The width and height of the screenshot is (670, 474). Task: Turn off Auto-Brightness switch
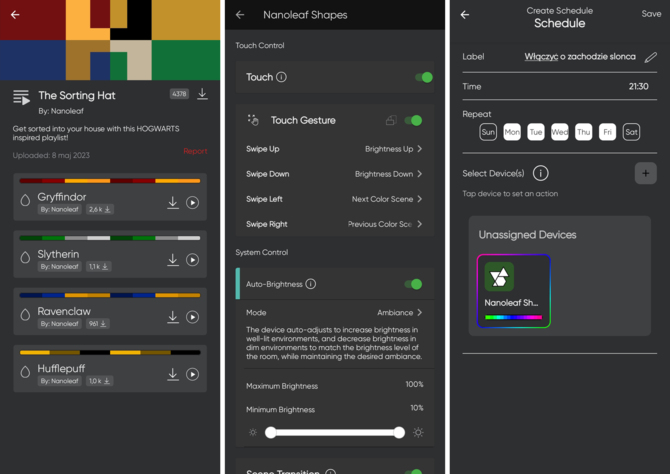(x=413, y=284)
